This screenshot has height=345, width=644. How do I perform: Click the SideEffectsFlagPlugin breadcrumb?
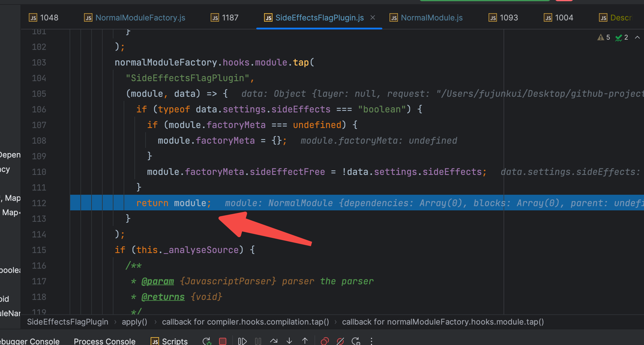click(x=68, y=322)
